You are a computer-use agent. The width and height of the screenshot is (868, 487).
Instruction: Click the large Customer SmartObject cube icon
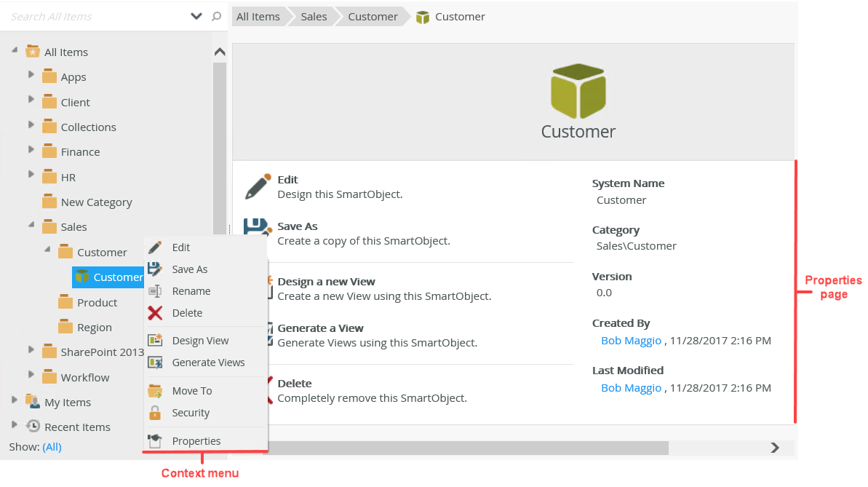pyautogui.click(x=578, y=92)
